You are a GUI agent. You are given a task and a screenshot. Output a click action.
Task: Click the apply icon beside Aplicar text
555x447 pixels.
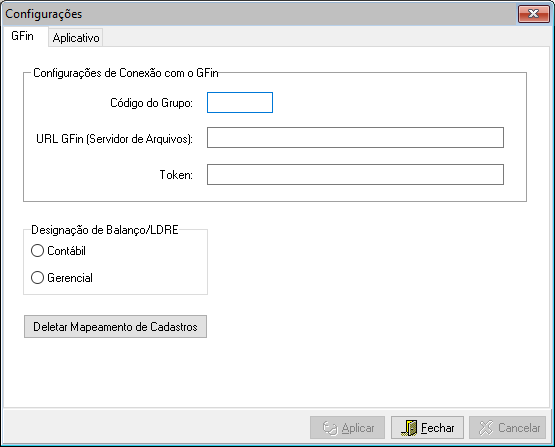330,428
